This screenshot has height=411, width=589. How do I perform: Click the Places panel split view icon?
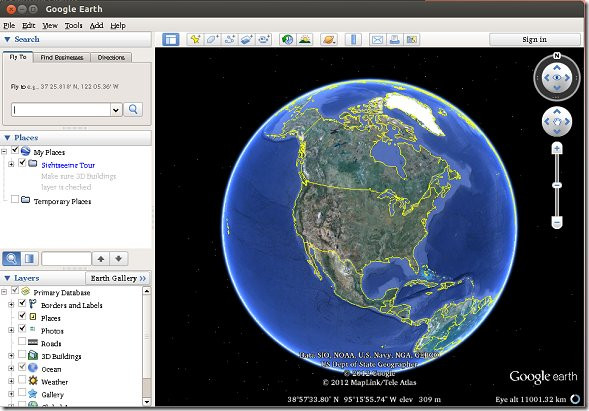tap(29, 258)
